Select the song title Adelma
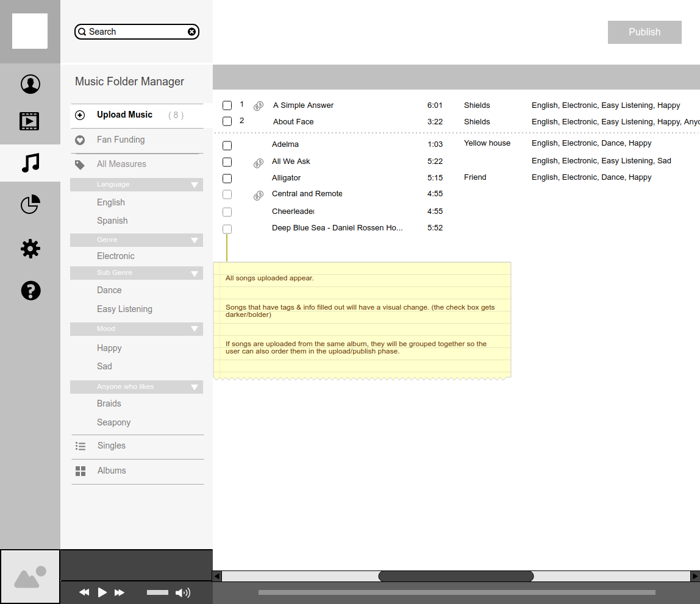Screen dimensions: 700x604 coord(285,144)
